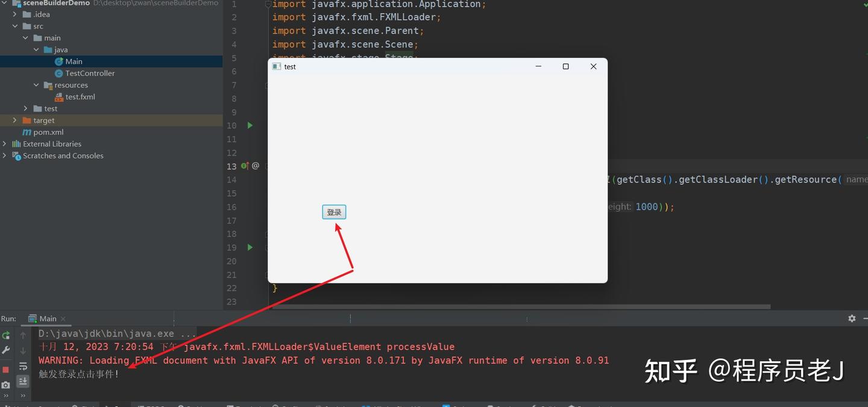Viewport: 868px width, 407px height.
Task: Select the target folder row
Action: [112, 121]
